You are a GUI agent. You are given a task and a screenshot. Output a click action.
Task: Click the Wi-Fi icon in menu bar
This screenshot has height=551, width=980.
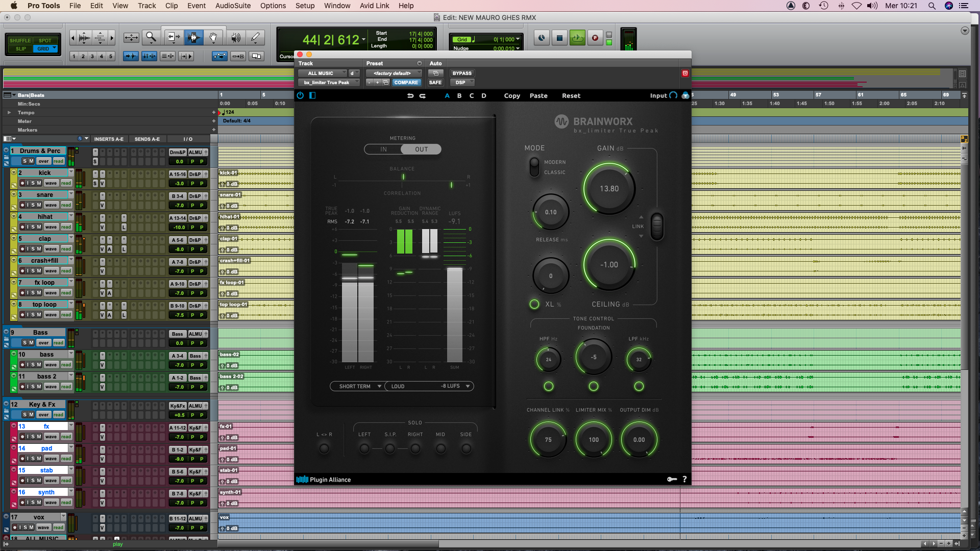(856, 6)
